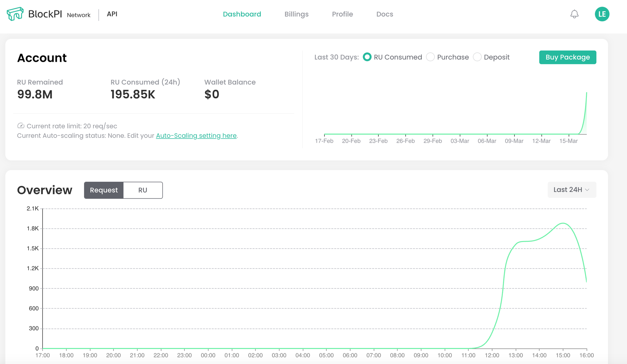Viewport: 627px width, 364px height.
Task: Click the API label in header
Action: coord(112,14)
